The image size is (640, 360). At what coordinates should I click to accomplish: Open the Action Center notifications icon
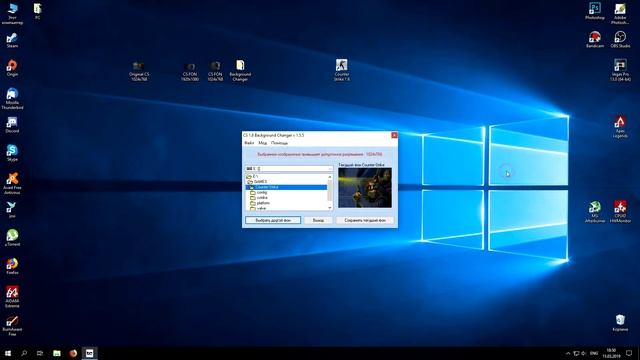[x=629, y=353]
